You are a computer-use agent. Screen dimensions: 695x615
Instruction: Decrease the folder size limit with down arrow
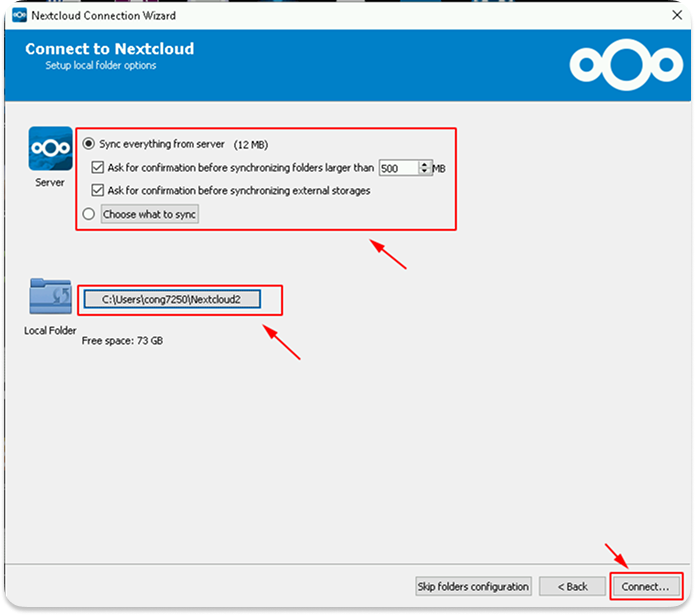pos(425,171)
